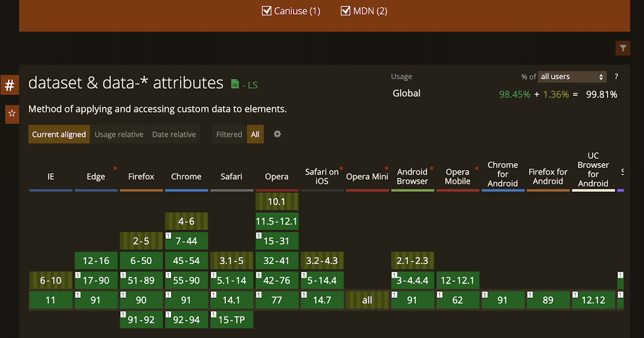Select the Opera Mini all cell
This screenshot has height=338, width=644.
click(x=367, y=299)
